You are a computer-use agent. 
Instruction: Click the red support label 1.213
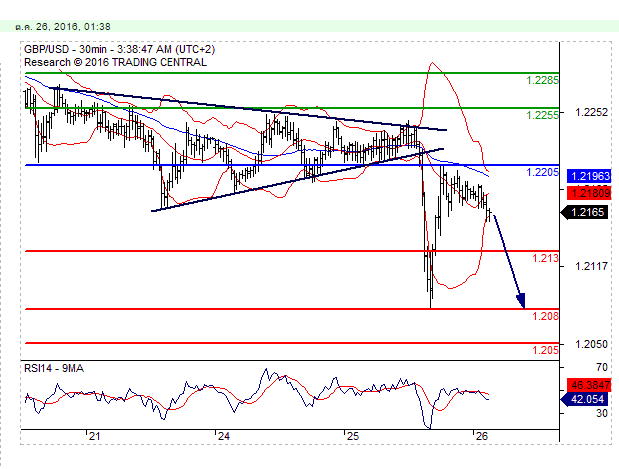546,259
